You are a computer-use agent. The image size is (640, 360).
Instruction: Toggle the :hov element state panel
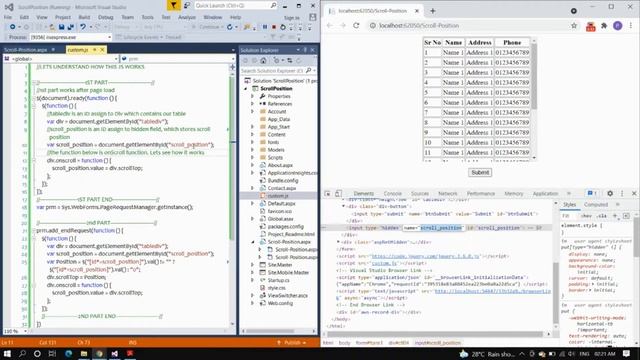pos(587,216)
